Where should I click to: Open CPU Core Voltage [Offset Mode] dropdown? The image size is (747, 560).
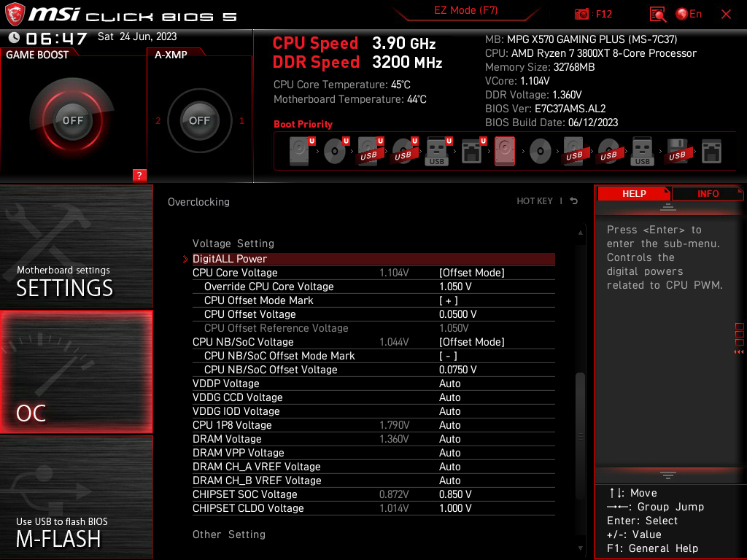(x=472, y=273)
